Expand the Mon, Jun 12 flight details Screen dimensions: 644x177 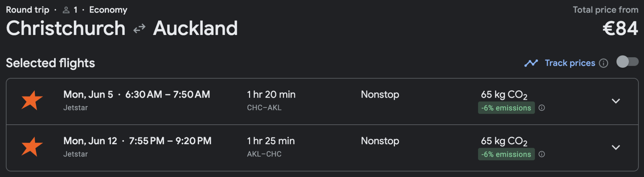coord(615,147)
